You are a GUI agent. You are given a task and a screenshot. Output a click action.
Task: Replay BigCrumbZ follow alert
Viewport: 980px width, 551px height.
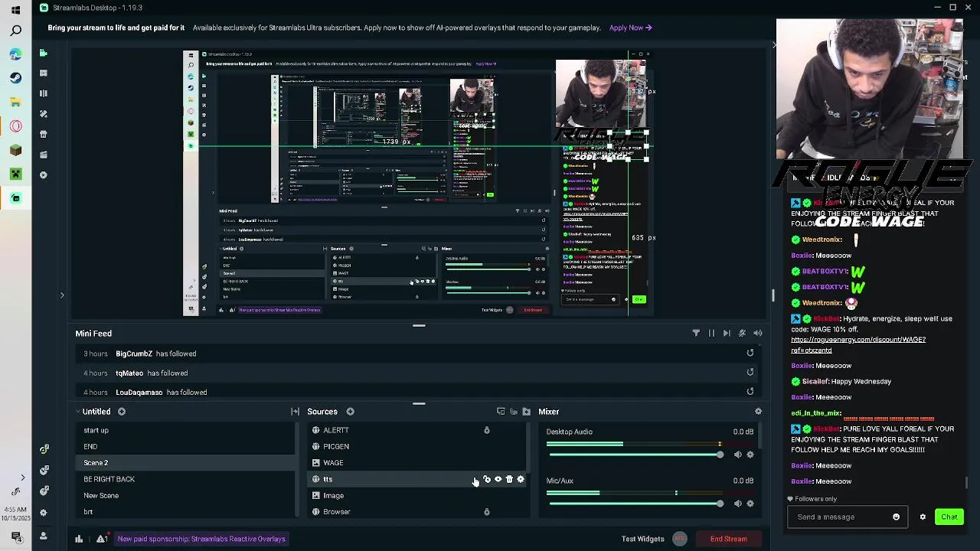pos(750,353)
